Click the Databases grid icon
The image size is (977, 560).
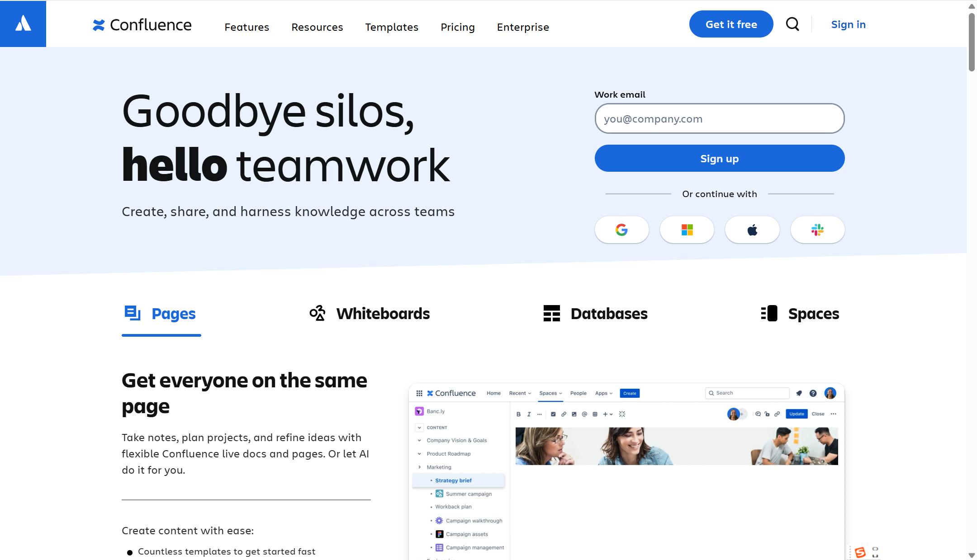tap(551, 313)
